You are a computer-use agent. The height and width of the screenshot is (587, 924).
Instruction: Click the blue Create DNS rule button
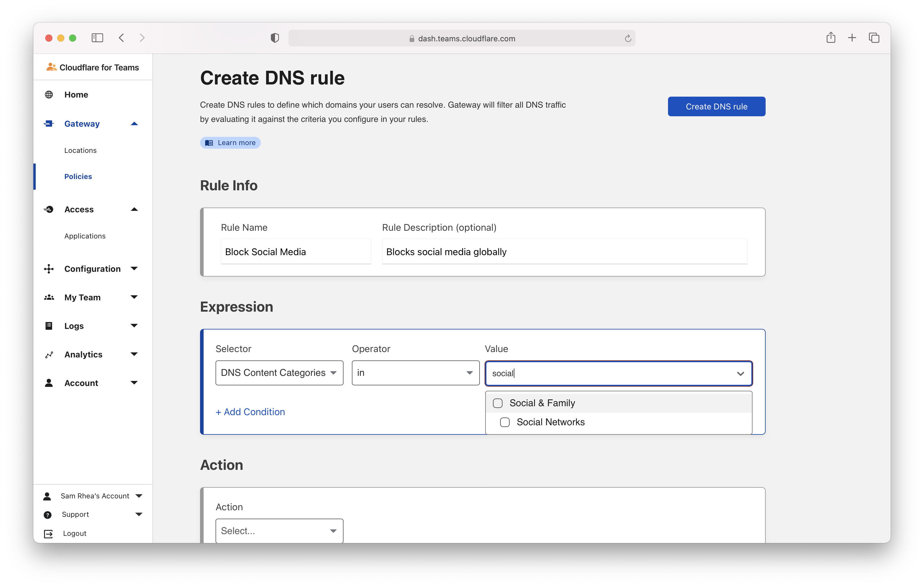point(716,106)
